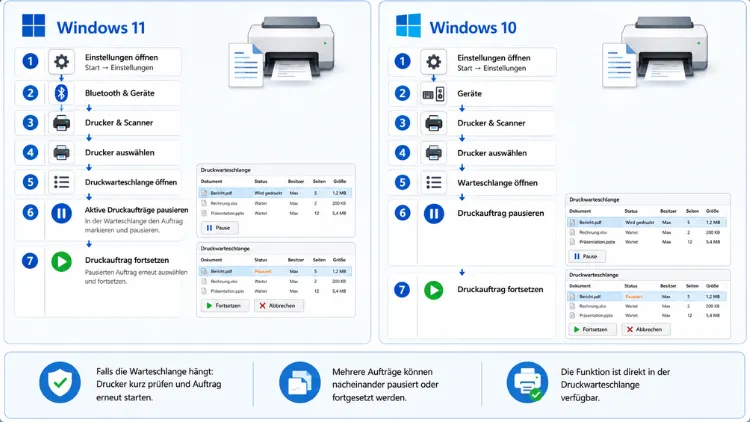Image resolution: width=750 pixels, height=422 pixels.
Task: Click pause icon beside Aktive Druckaufträge pausieren
Action: coord(61,213)
